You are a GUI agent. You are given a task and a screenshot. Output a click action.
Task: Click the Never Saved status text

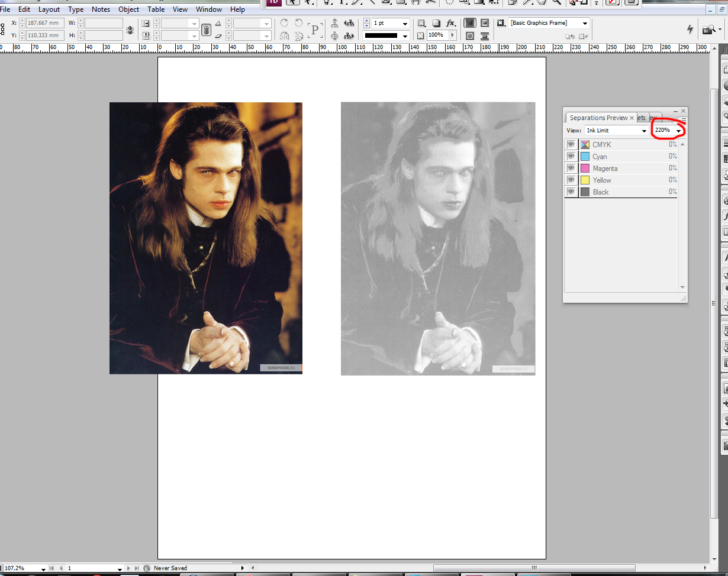170,568
